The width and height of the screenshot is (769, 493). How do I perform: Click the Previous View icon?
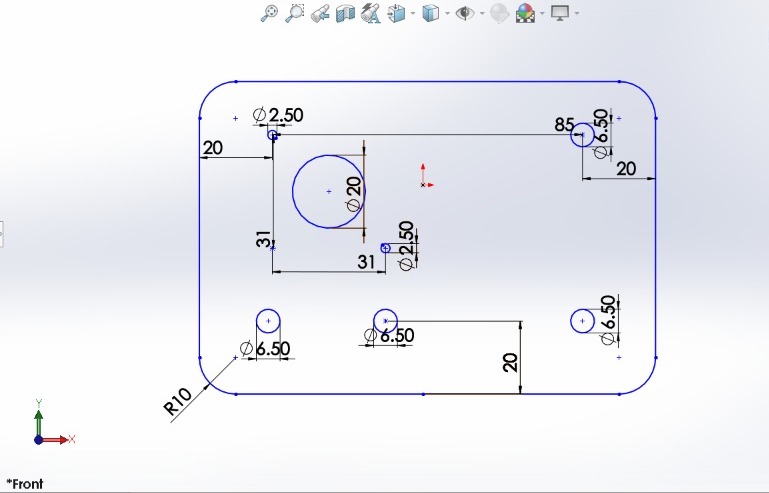320,13
